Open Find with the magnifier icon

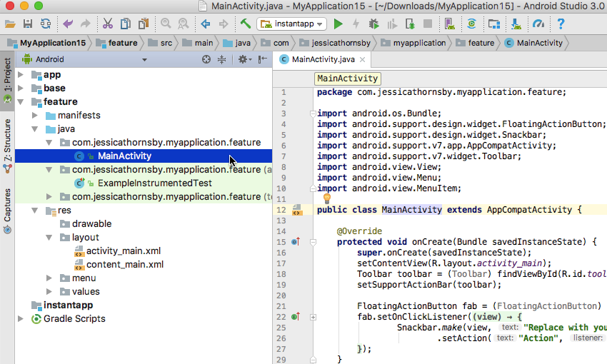click(166, 24)
